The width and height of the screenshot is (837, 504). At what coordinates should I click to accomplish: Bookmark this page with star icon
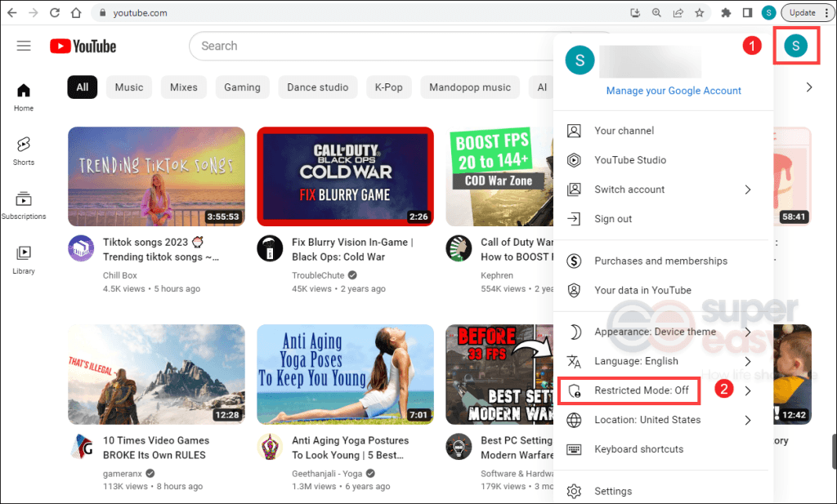click(700, 13)
